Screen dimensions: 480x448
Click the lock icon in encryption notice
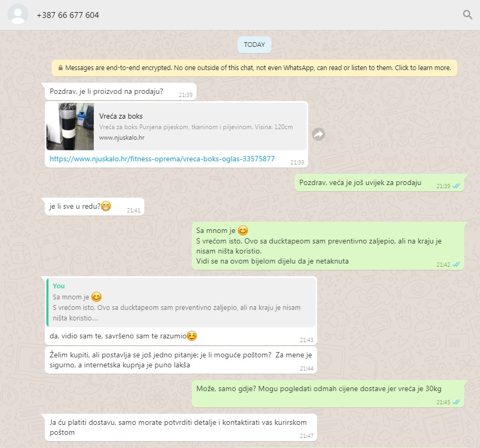tap(61, 67)
